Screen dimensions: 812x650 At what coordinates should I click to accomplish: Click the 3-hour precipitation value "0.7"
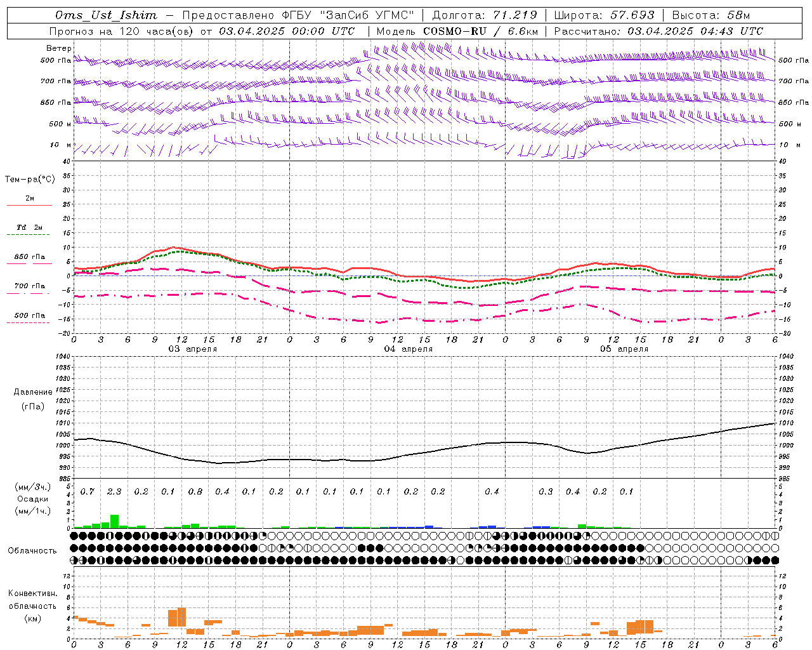click(x=88, y=491)
